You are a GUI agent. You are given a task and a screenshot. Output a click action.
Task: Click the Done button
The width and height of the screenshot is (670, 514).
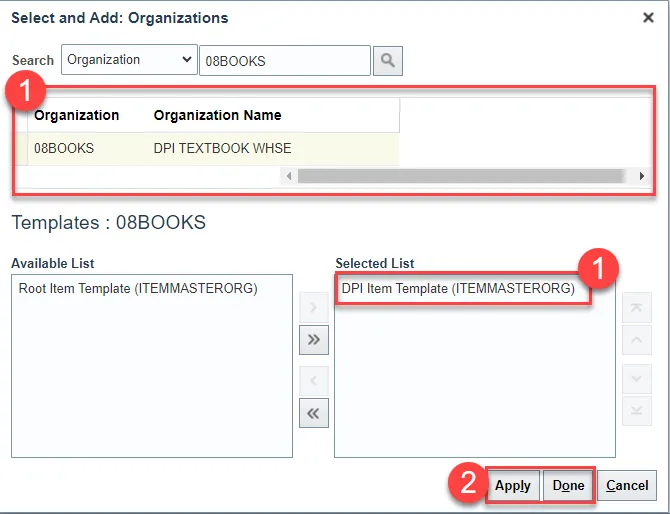coord(568,485)
